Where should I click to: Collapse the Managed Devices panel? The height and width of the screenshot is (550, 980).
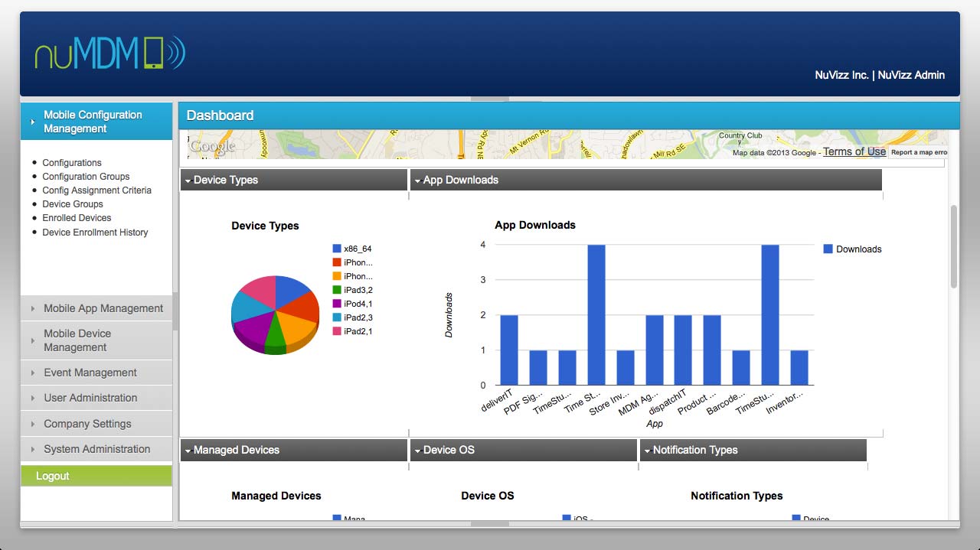188,451
